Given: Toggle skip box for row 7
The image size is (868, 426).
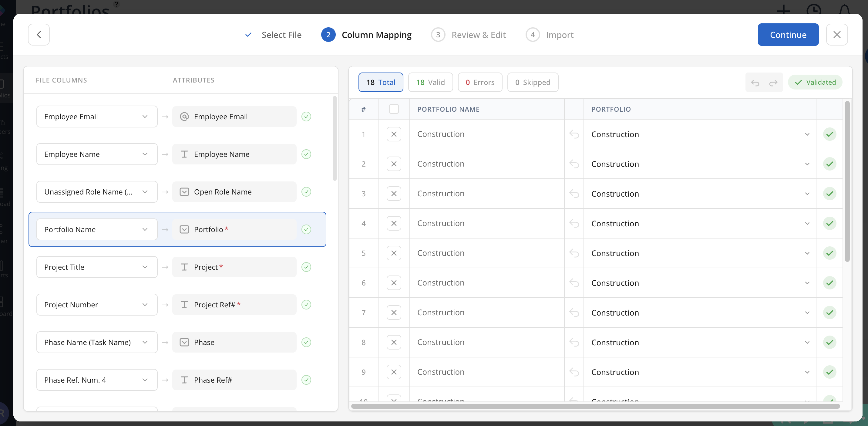Looking at the screenshot, I should point(394,313).
